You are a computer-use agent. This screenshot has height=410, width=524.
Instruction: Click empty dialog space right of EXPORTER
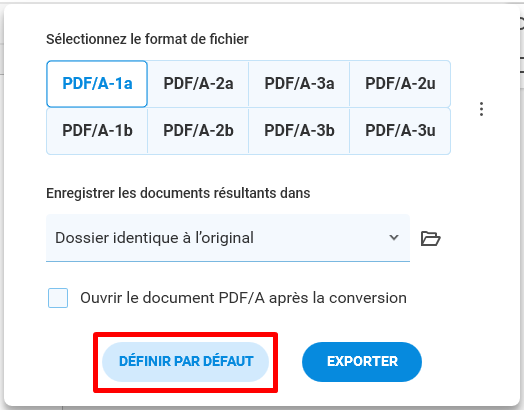click(468, 362)
